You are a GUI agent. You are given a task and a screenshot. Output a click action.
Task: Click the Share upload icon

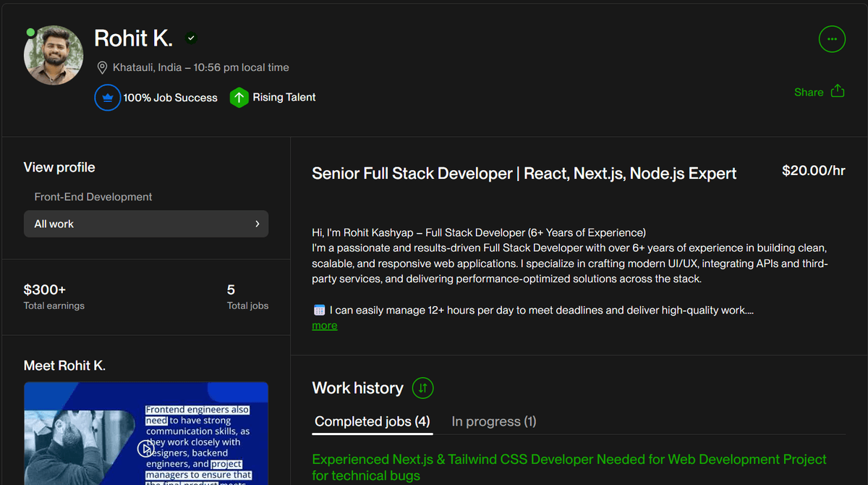click(838, 91)
